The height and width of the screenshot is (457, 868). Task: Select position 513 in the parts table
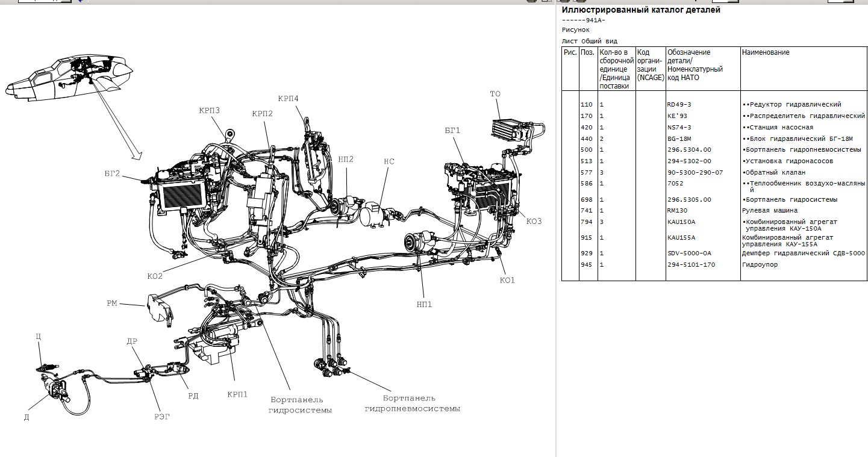click(587, 161)
